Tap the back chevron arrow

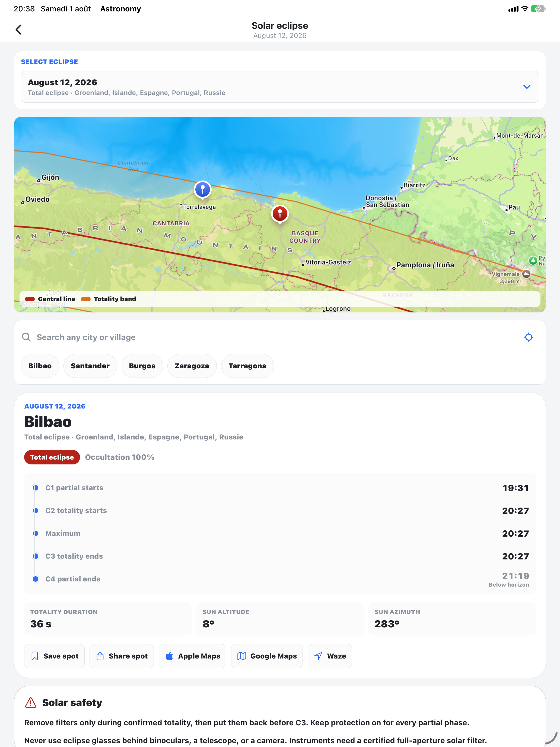point(18,30)
